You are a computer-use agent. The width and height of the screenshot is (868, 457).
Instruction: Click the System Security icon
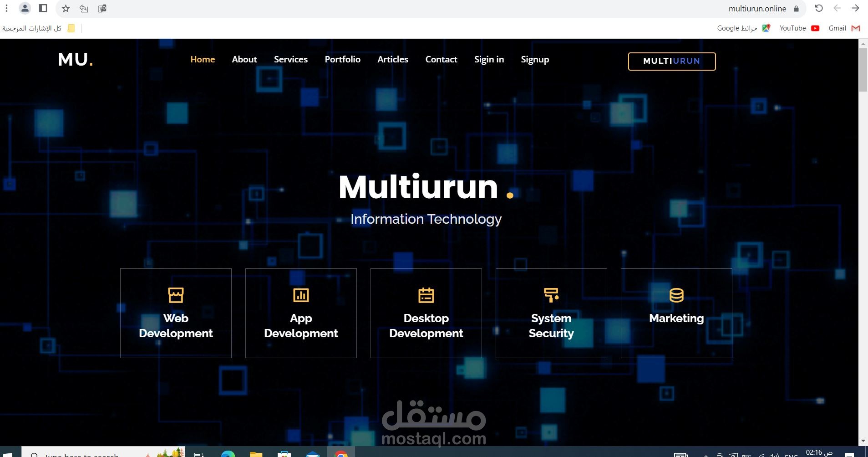tap(550, 295)
